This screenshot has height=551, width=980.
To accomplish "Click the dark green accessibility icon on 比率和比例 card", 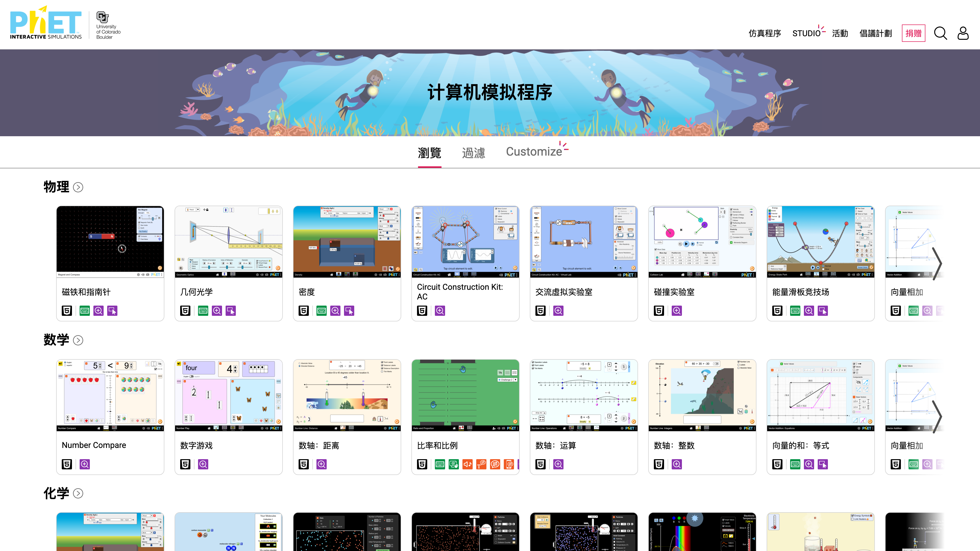I will point(454,464).
